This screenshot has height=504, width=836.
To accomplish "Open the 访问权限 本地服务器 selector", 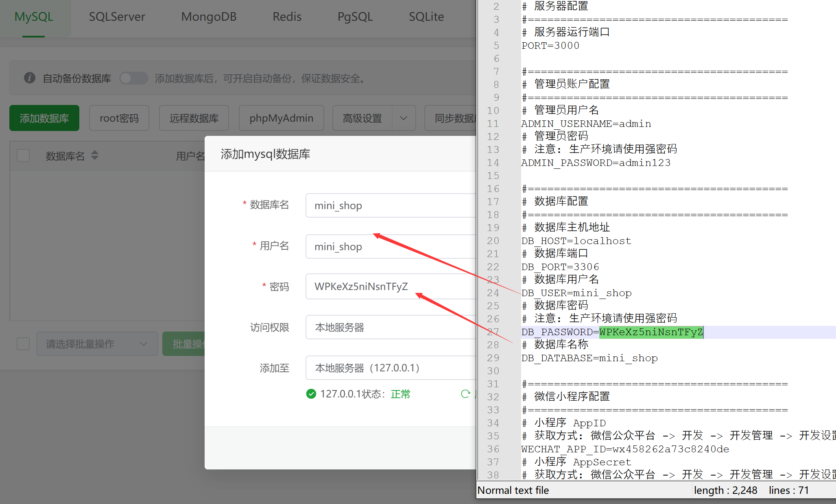I will (391, 327).
